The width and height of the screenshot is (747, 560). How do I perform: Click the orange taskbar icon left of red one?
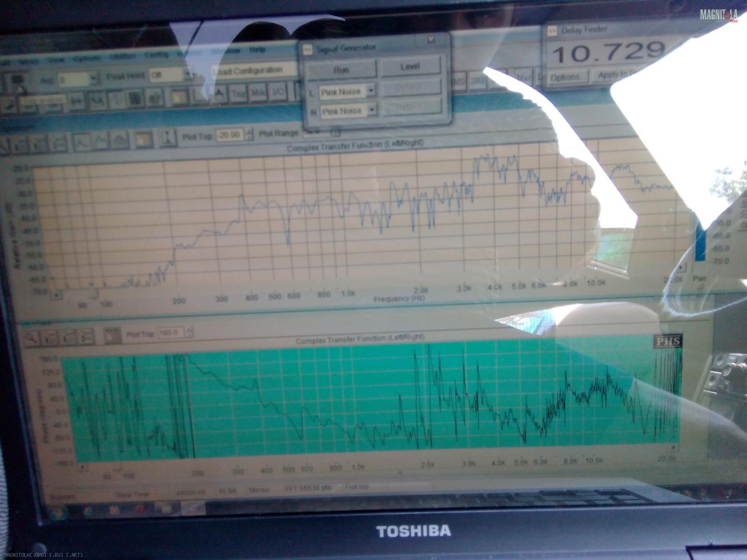[x=115, y=511]
